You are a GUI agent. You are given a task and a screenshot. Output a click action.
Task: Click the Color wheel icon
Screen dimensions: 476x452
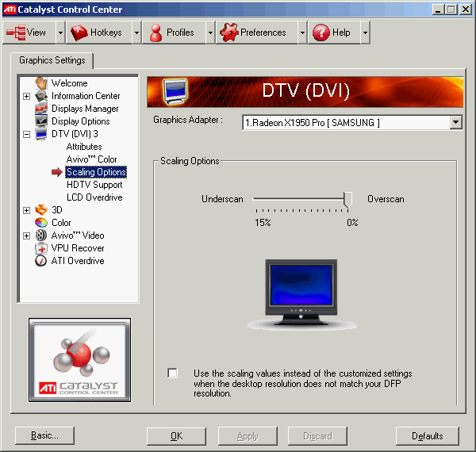coord(41,223)
